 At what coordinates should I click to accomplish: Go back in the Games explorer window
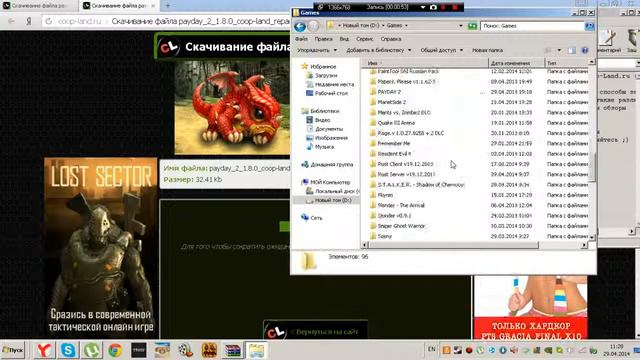coord(300,27)
